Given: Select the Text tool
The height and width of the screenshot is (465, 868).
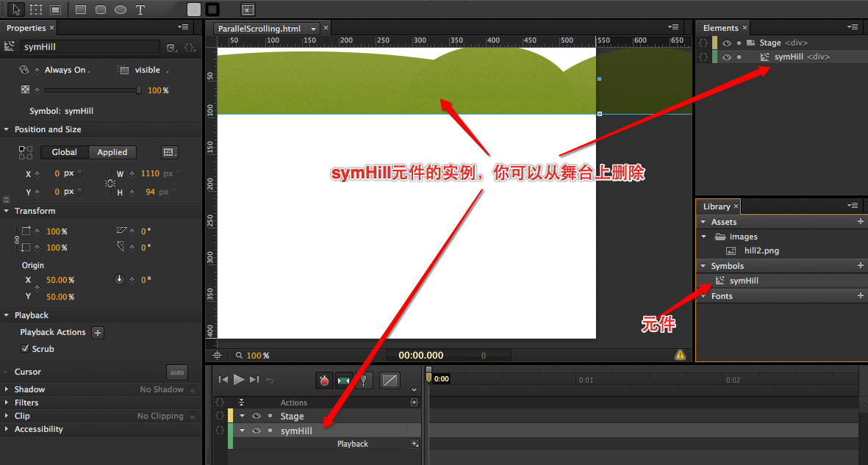Looking at the screenshot, I should pos(140,10).
